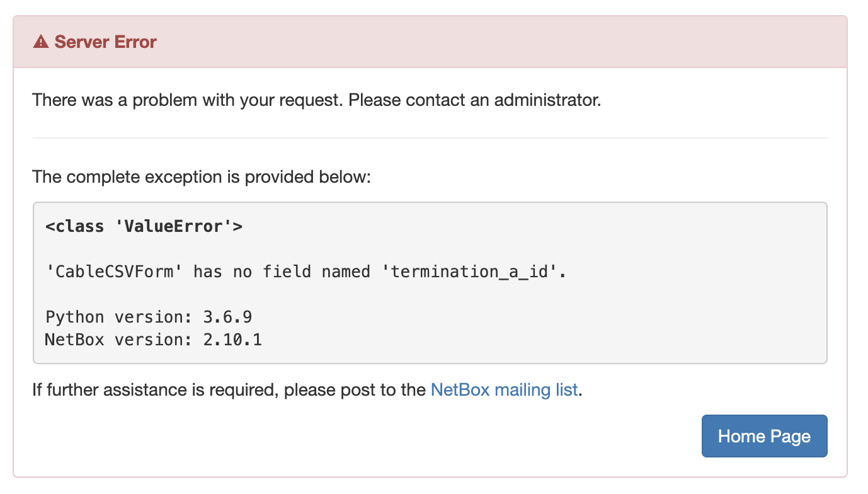The width and height of the screenshot is (868, 494).
Task: Click the 2.10.1 version number
Action: coord(233,340)
